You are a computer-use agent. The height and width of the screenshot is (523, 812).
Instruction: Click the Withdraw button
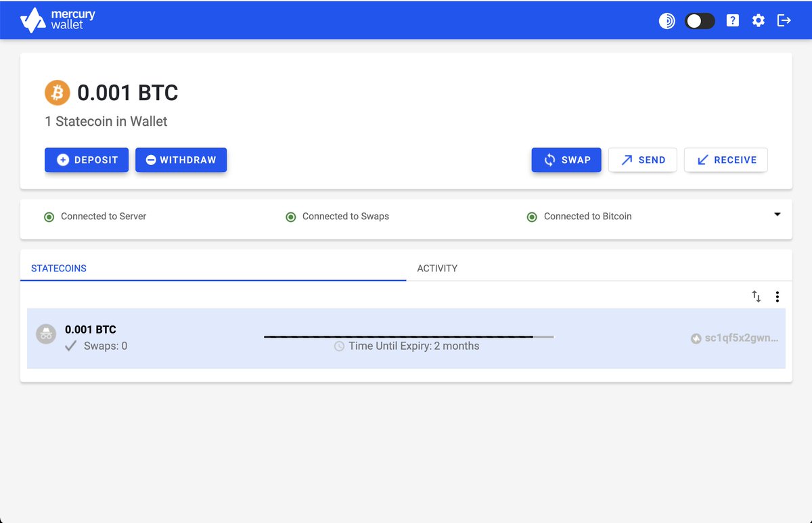point(181,160)
